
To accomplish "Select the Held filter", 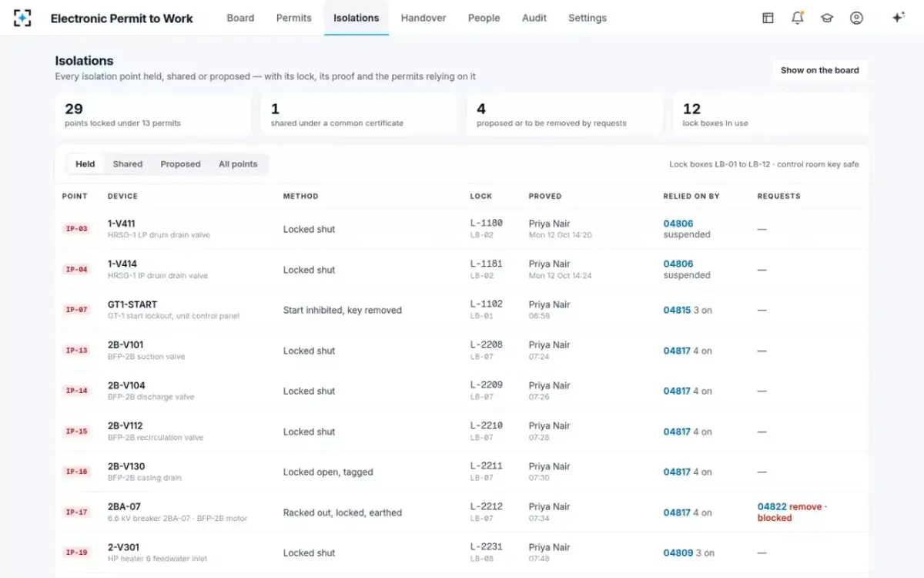I will click(x=85, y=164).
